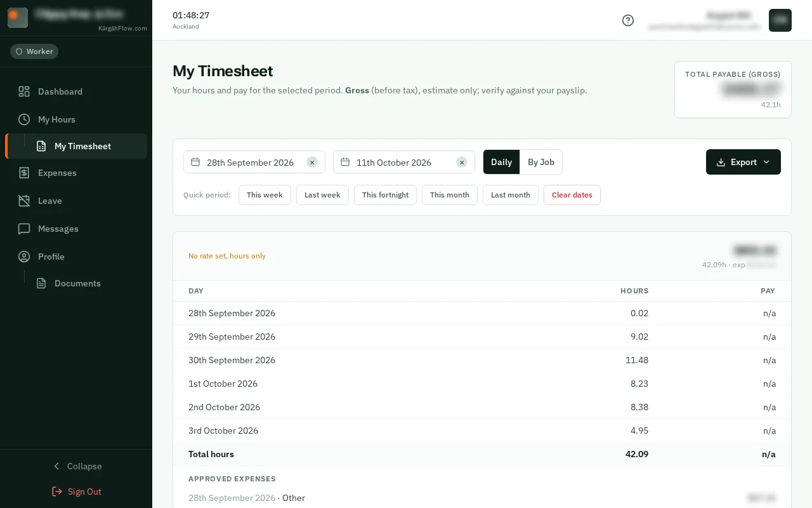Select the 3rd October 2026 row
The image size is (812, 508).
(x=482, y=431)
